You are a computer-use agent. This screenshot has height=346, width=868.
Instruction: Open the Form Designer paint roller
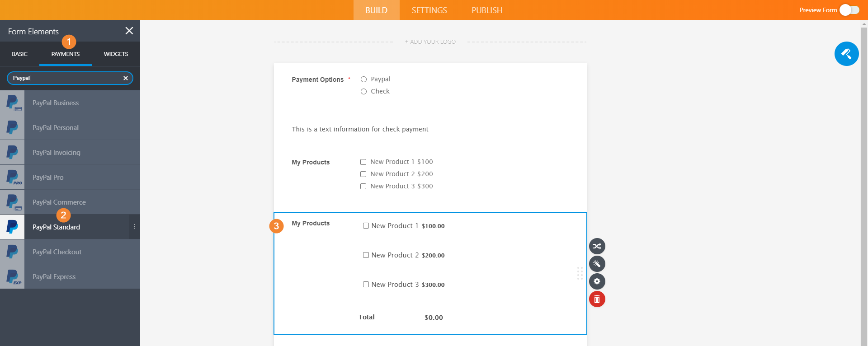[x=846, y=54]
